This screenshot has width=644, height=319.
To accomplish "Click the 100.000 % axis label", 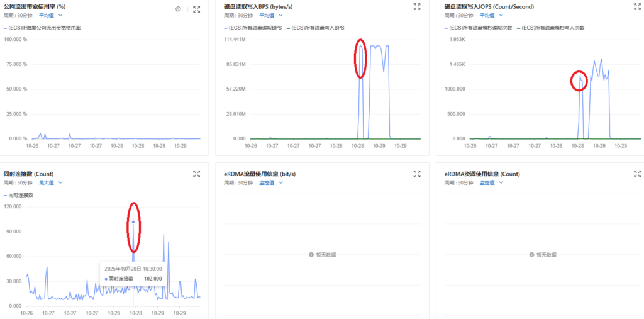I will coord(16,39).
